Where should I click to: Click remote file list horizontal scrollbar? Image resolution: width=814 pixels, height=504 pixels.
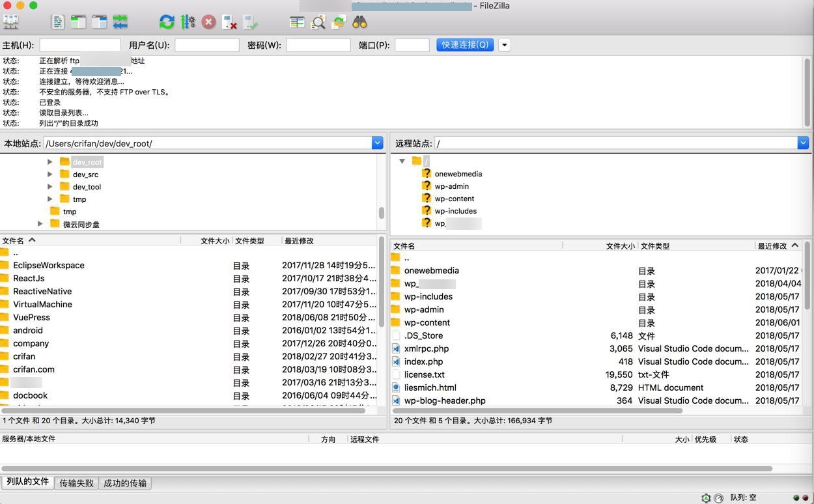click(x=537, y=411)
